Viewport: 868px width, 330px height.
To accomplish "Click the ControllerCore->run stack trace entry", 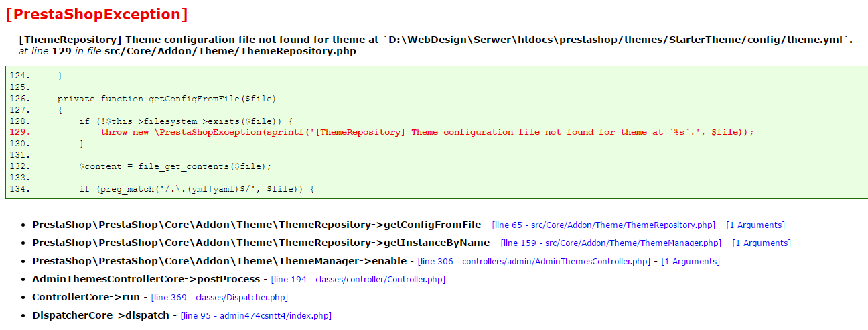I will point(86,298).
